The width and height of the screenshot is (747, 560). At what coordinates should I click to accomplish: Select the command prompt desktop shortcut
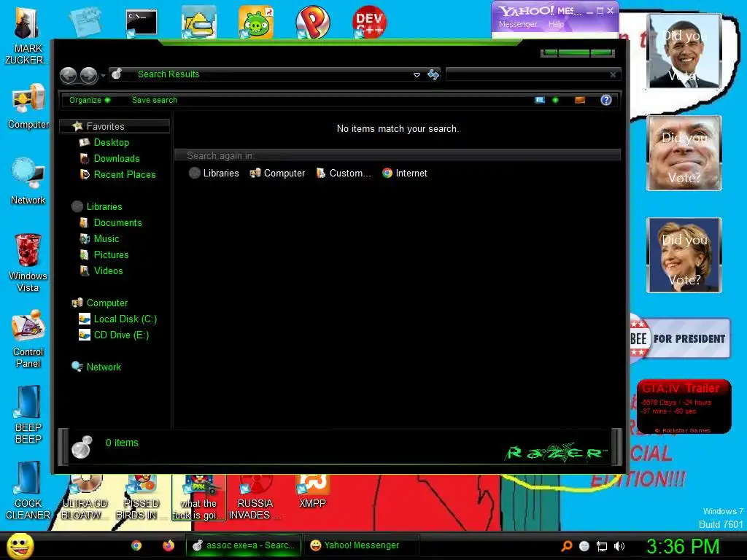tap(142, 23)
